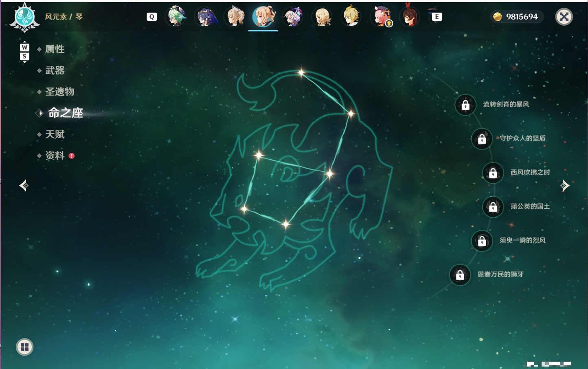Select the pink-haired portrait with upgrade arrow
Viewport: 588px width, 369px height.
click(382, 17)
